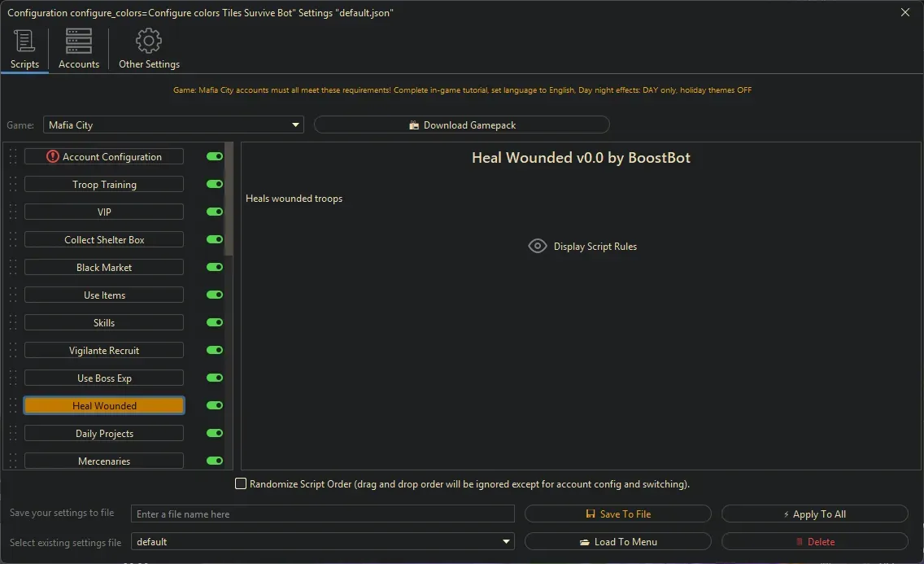
Task: Select the Vigilante Recruit script
Action: [x=104, y=351]
